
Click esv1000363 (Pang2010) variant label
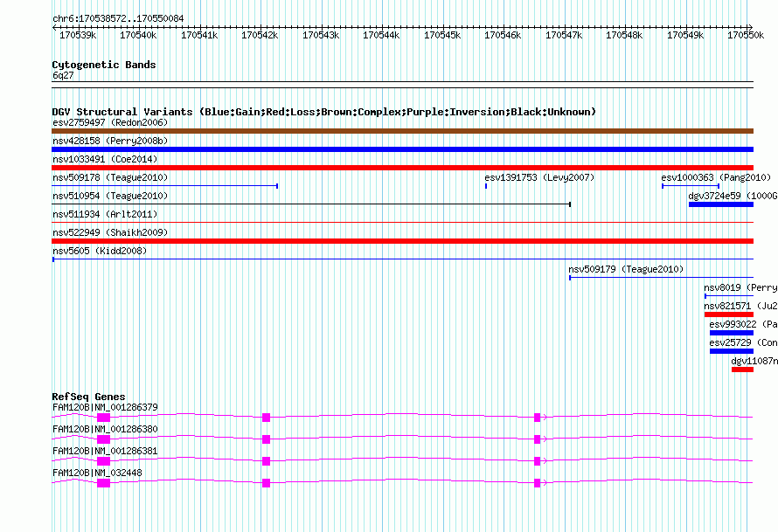pyautogui.click(x=716, y=177)
